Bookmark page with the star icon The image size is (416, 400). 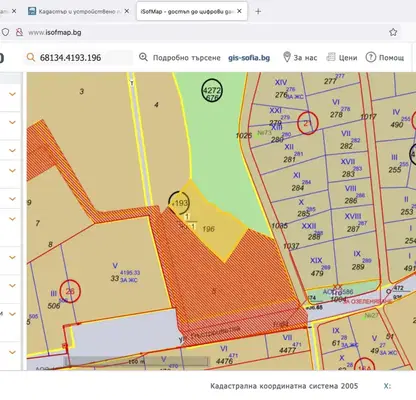393,32
